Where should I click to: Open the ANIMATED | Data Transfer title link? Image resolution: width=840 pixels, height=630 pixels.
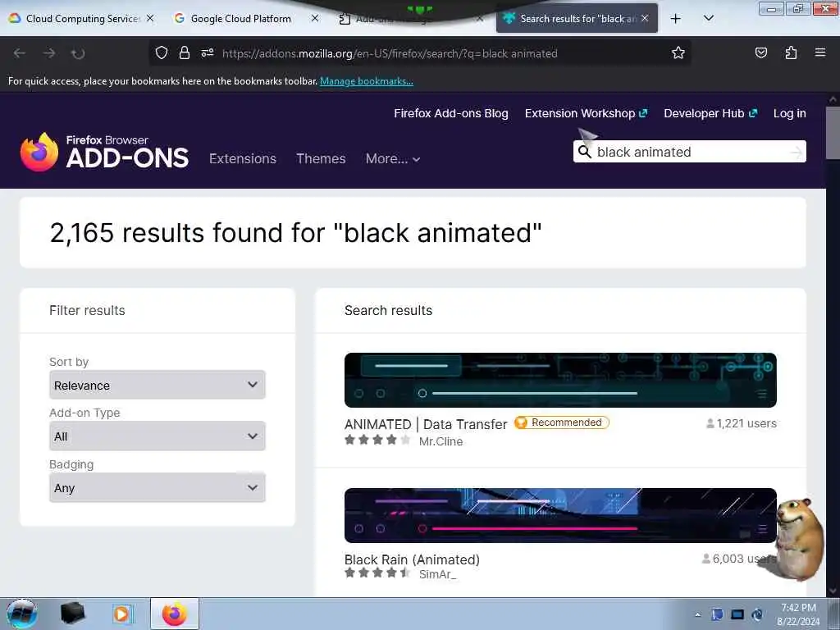[x=426, y=424]
